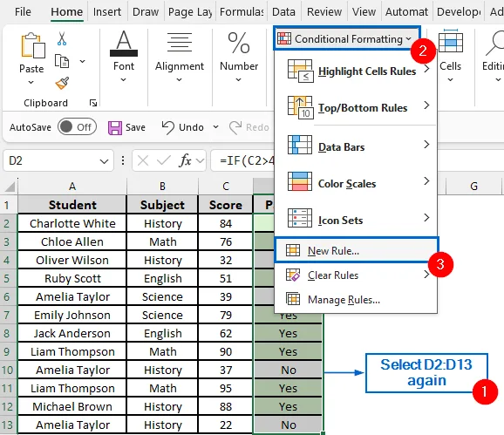Viewport: 504px width, 435px height.
Task: Click formula bar options dots
Action: 123,160
